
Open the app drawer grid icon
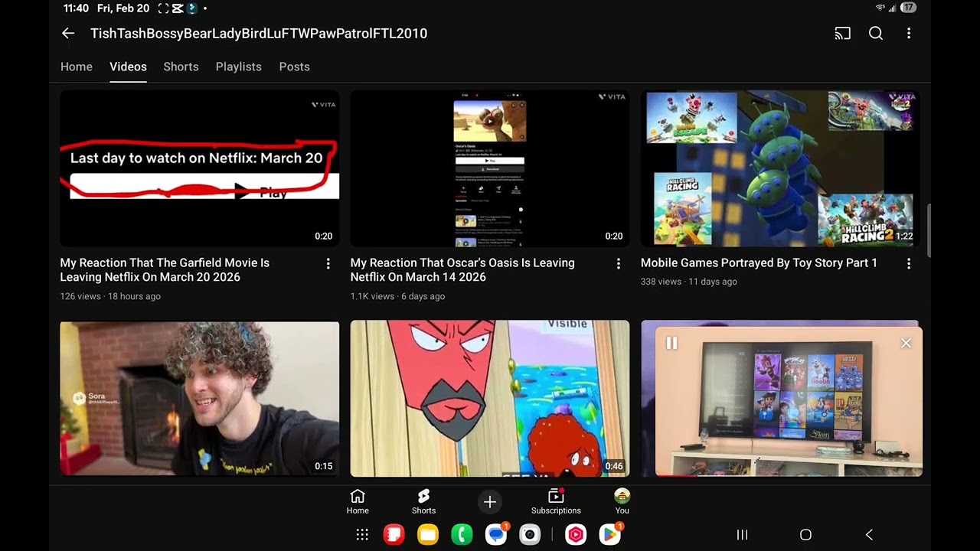pyautogui.click(x=362, y=535)
